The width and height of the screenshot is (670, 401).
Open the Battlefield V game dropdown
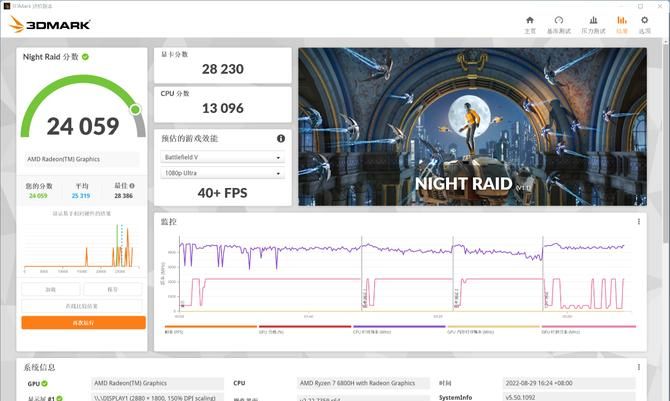point(222,157)
